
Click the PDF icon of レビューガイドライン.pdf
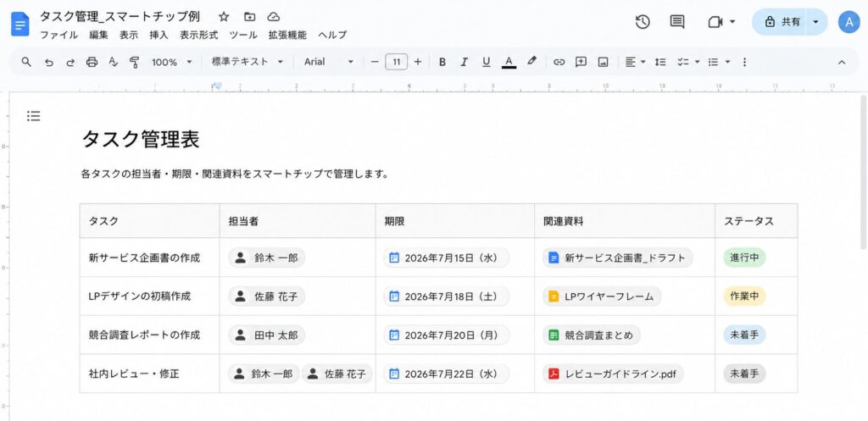[x=553, y=374]
